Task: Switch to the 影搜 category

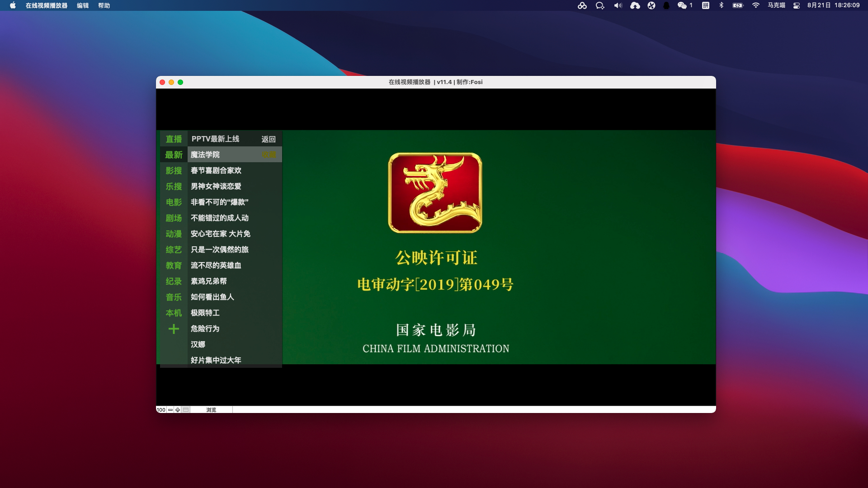Action: click(174, 171)
